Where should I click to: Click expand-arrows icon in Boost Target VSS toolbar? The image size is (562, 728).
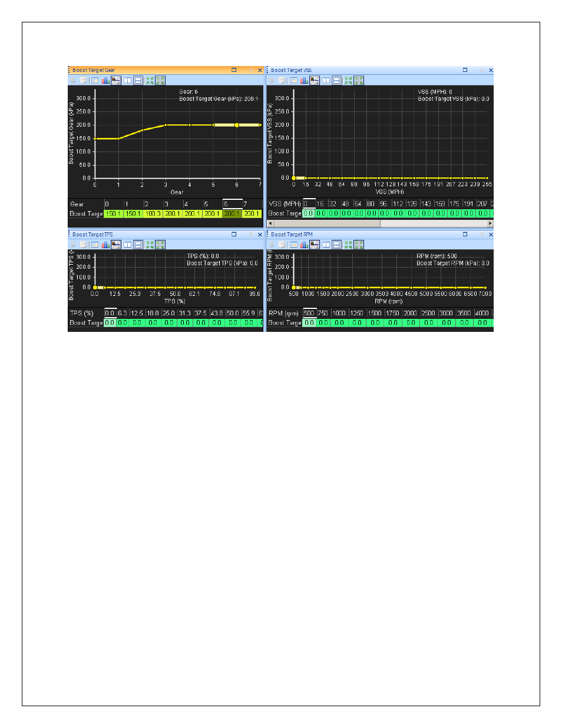pos(359,80)
